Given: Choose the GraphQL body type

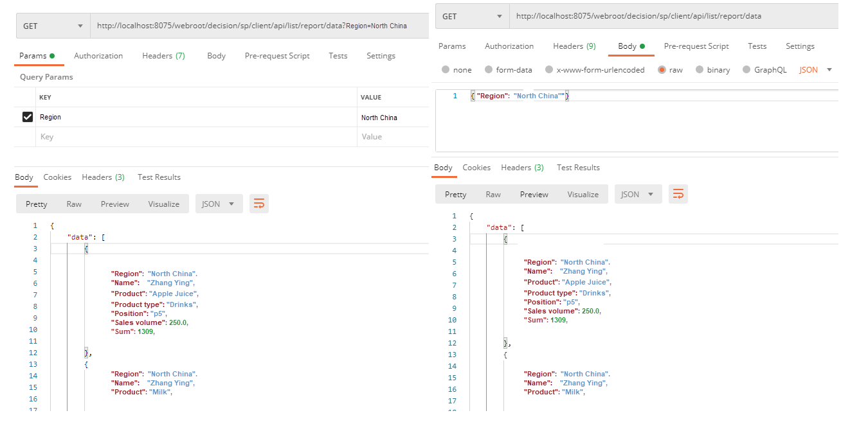Looking at the screenshot, I should [x=746, y=70].
